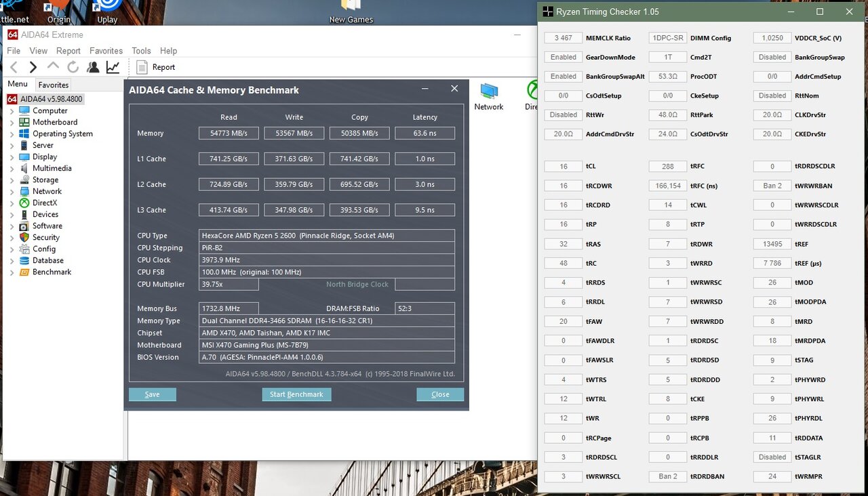Select the DirectX tree item
Image resolution: width=868 pixels, height=496 pixels.
coord(45,203)
